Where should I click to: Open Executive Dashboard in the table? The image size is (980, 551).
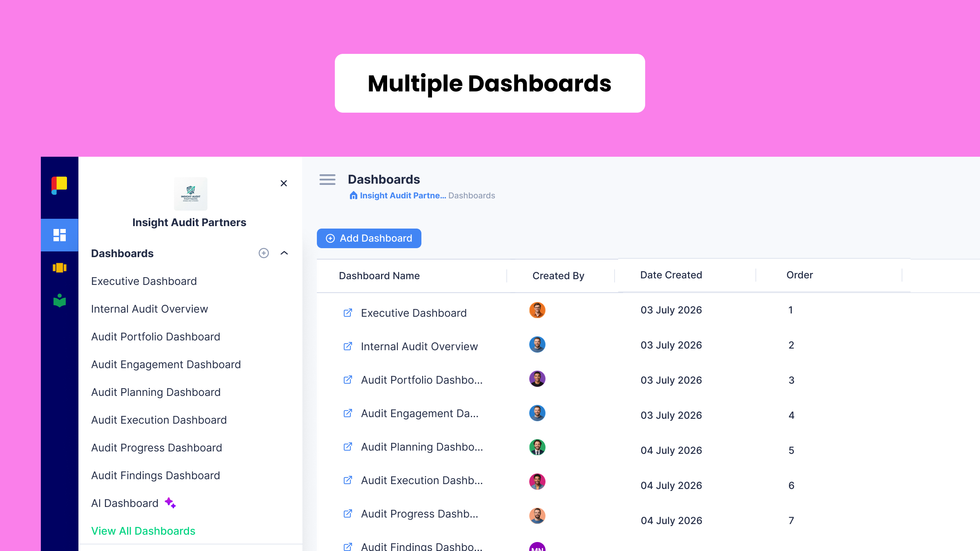point(414,313)
